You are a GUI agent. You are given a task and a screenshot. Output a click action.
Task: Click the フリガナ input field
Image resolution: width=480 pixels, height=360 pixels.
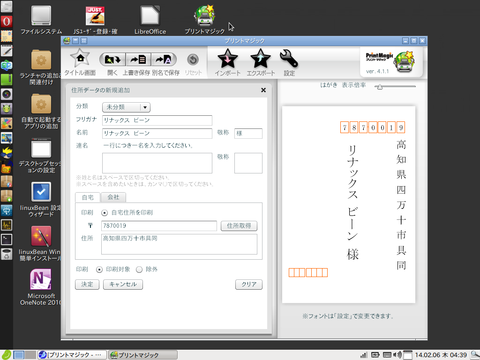tap(157, 120)
